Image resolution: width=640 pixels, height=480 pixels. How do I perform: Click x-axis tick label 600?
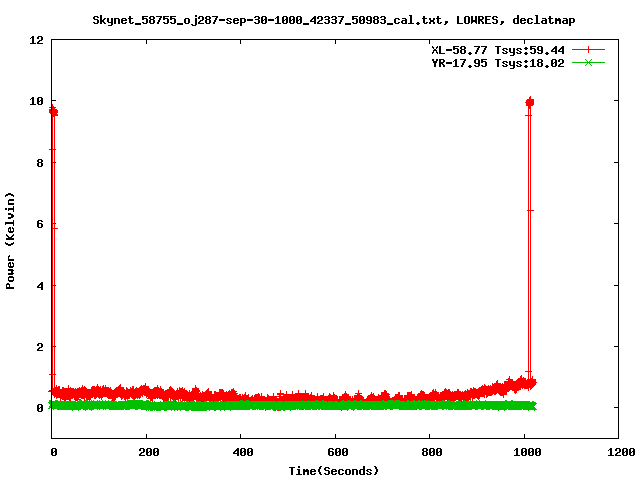pyautogui.click(x=338, y=452)
